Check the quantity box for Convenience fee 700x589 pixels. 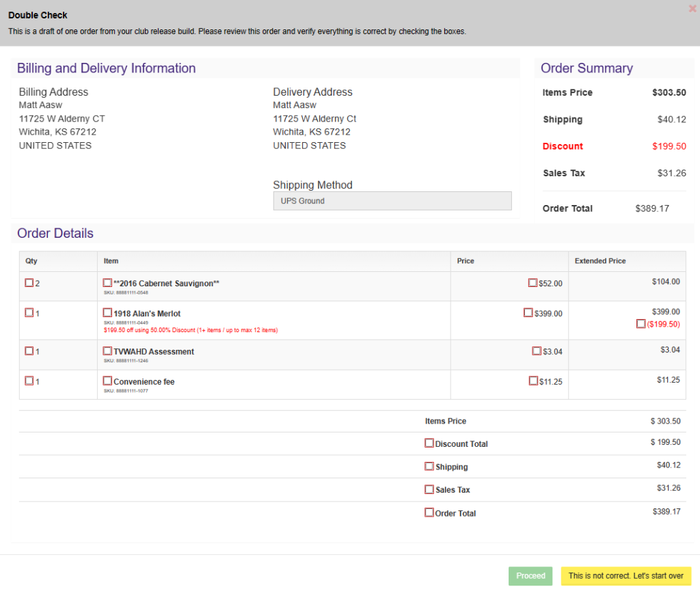click(x=29, y=381)
